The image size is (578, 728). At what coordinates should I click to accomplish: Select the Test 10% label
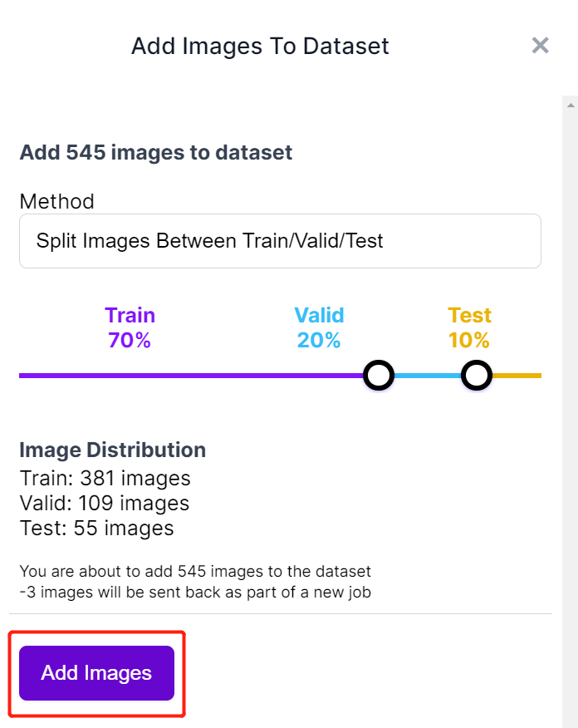[469, 327]
